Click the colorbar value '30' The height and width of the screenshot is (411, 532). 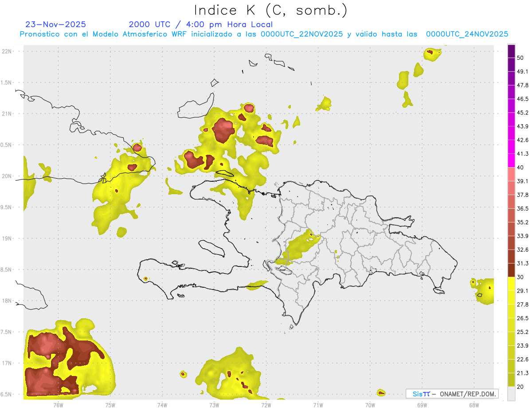(521, 277)
